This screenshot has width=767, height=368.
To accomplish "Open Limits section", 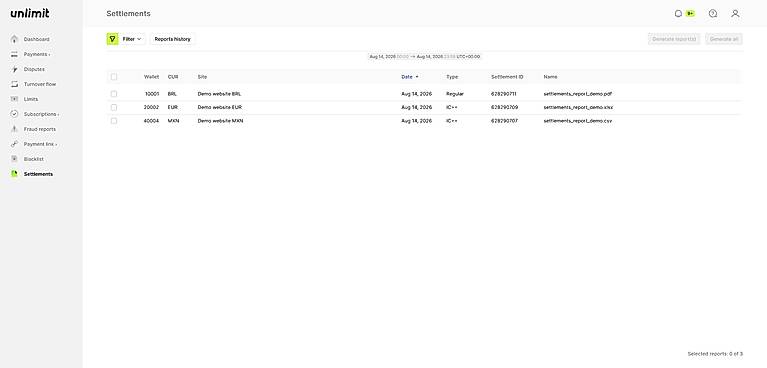I will pyautogui.click(x=31, y=99).
